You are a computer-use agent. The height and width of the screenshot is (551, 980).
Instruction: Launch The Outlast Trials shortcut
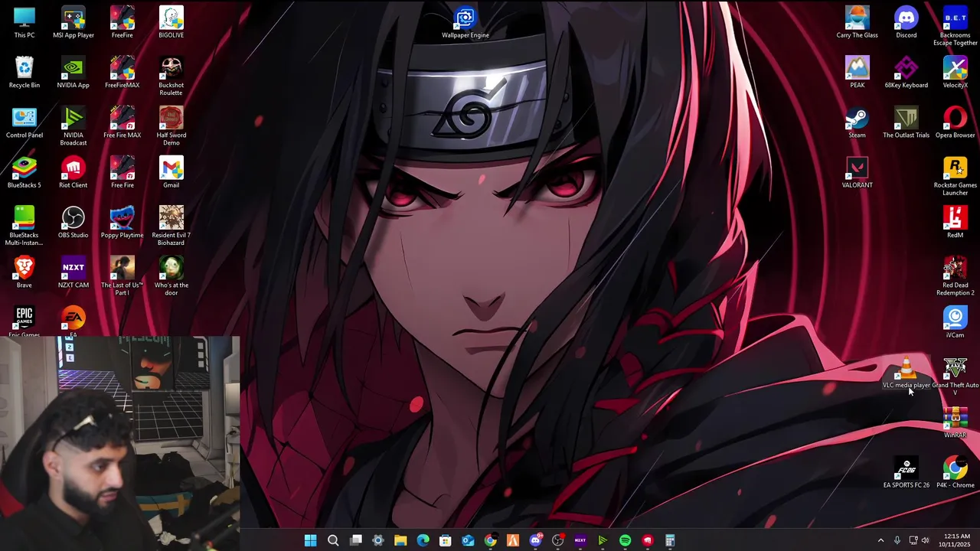906,122
